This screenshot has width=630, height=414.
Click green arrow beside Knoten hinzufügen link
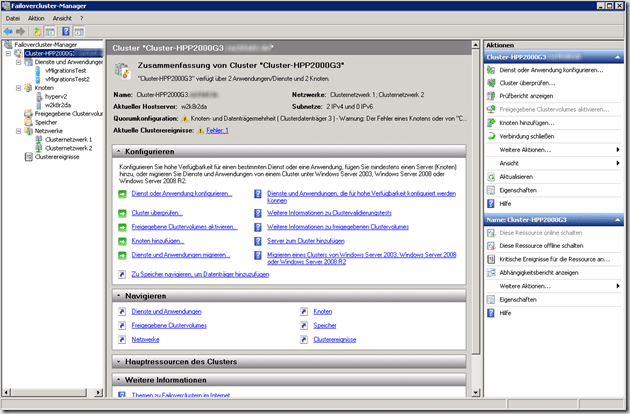point(122,242)
